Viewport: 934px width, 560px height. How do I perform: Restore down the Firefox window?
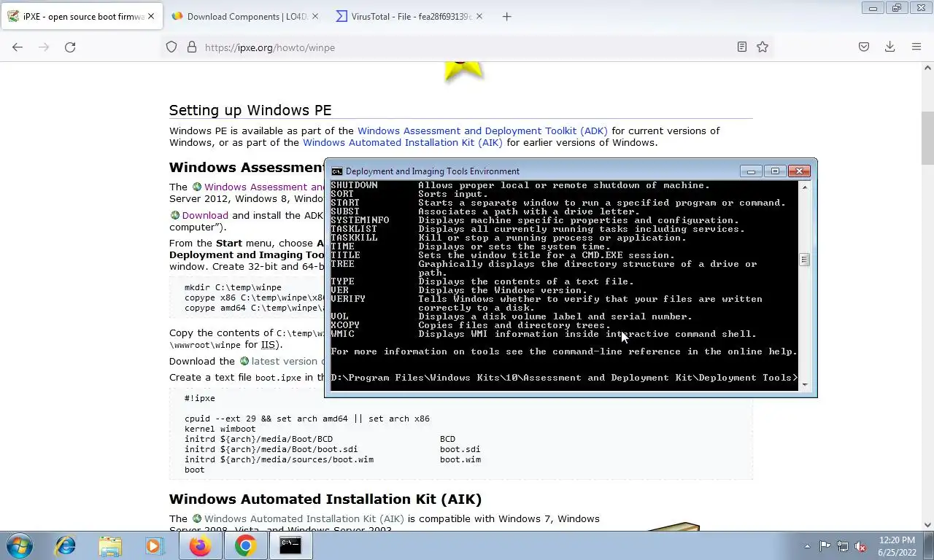[897, 8]
